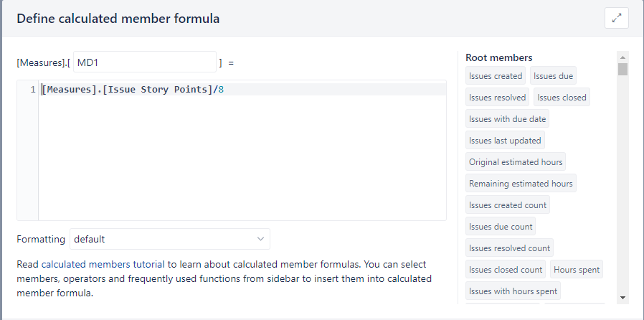644x320 pixels.
Task: Insert Original estimated hours member
Action: 516,162
